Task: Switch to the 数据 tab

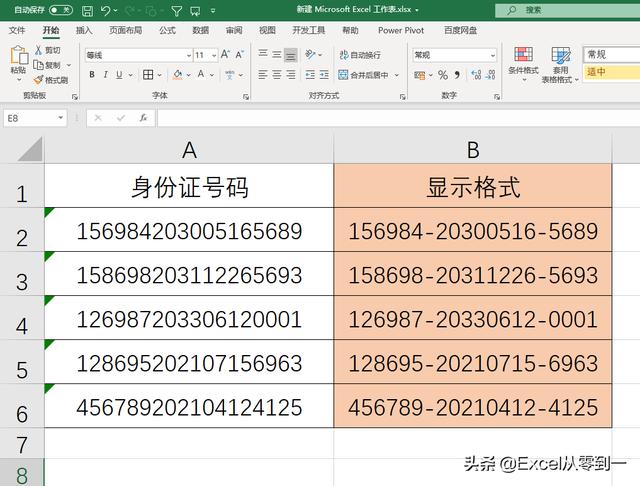Action: [200, 30]
